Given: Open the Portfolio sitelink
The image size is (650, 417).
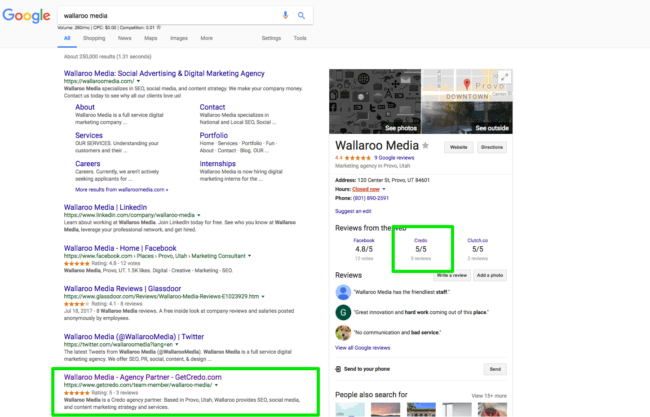Looking at the screenshot, I should click(213, 136).
